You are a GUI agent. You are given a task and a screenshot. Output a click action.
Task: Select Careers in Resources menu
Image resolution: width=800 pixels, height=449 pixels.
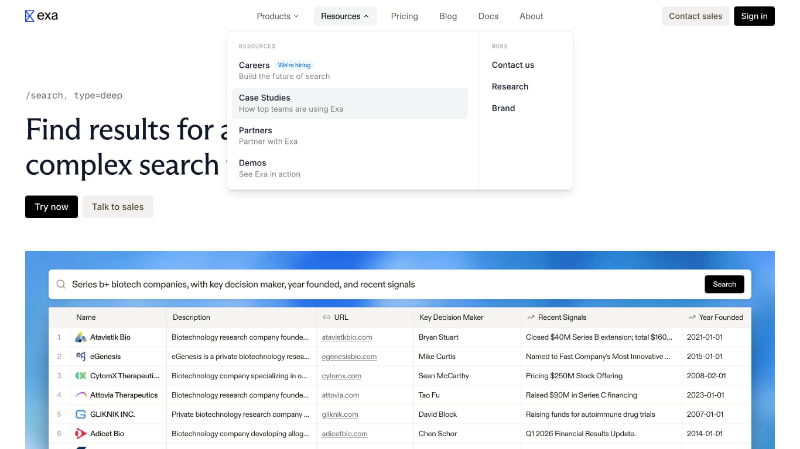[349, 70]
